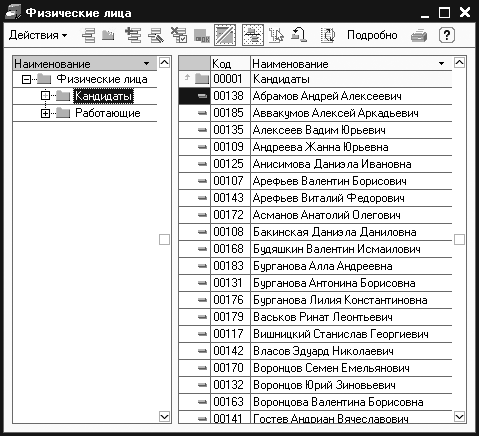Click tree panel scroll down arrow
This screenshot has width=479, height=436.
[x=164, y=417]
